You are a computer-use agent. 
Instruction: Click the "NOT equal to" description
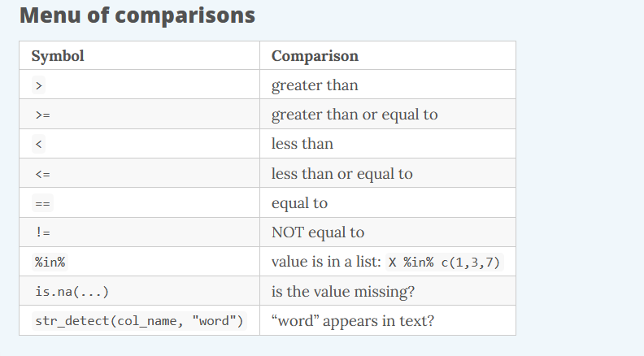click(318, 232)
